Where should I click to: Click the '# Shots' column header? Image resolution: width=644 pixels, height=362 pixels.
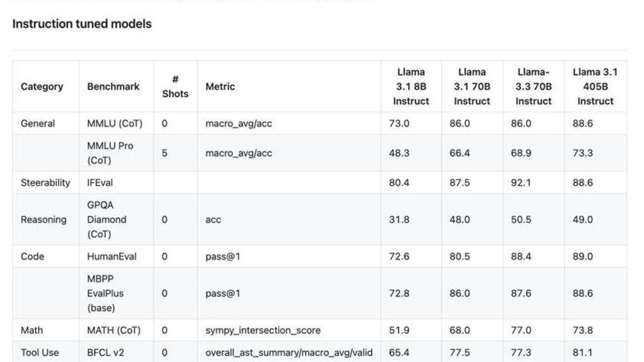tap(175, 87)
